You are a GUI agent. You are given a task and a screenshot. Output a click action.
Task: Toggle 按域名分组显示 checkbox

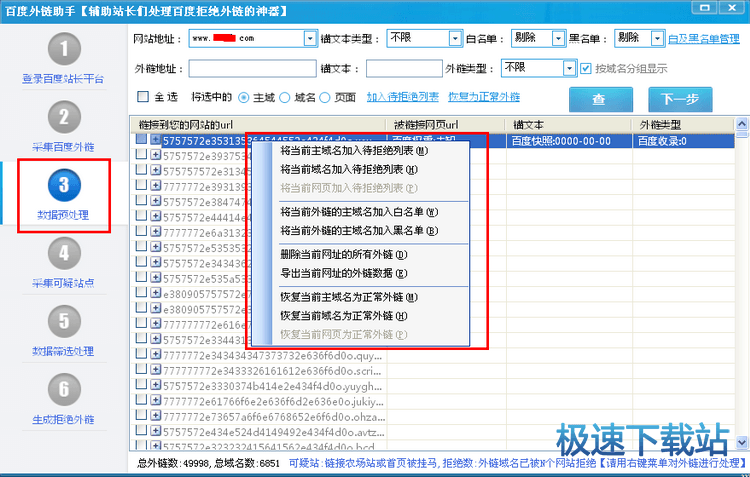click(585, 68)
